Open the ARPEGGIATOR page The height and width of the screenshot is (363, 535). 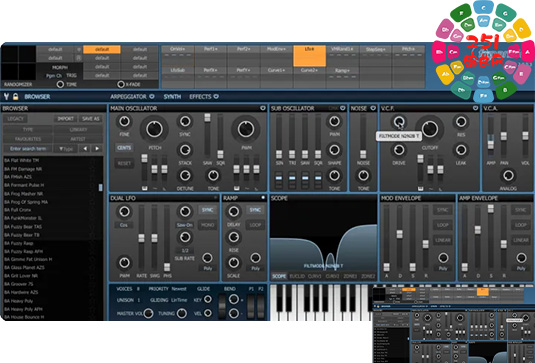pos(128,97)
